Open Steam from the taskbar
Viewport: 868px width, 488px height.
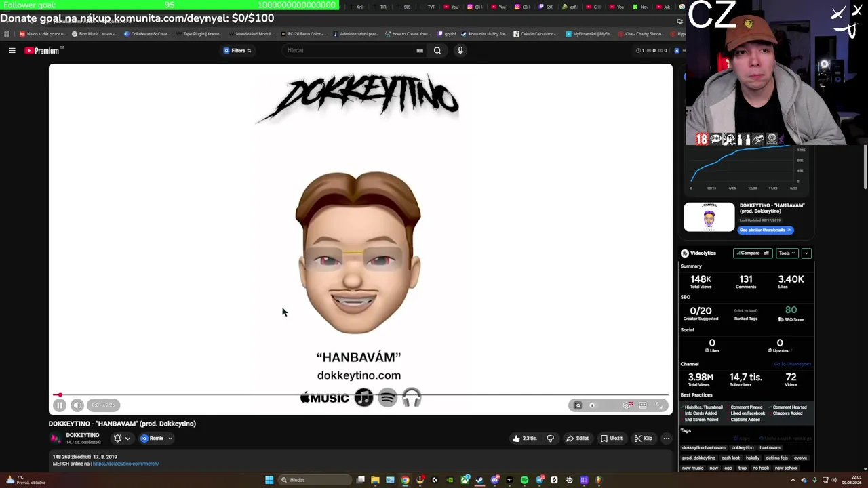(479, 480)
